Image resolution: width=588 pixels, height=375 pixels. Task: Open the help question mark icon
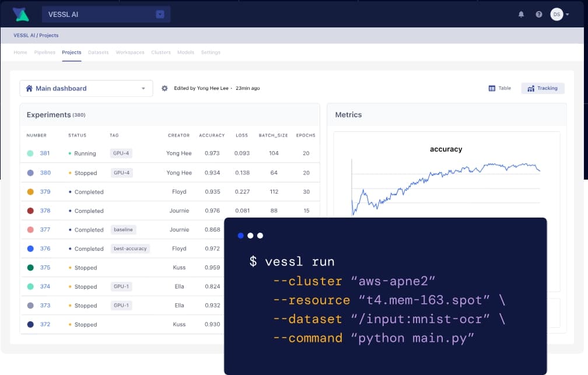[x=539, y=15]
